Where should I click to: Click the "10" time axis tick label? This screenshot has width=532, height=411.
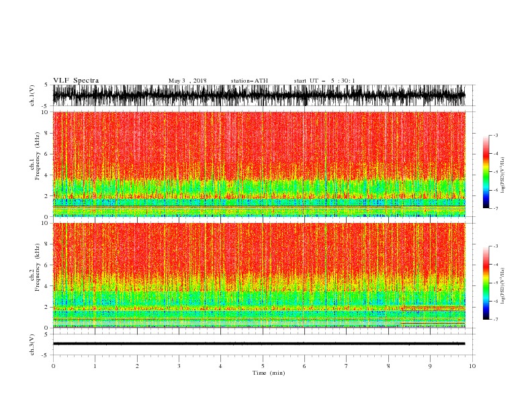(472, 366)
